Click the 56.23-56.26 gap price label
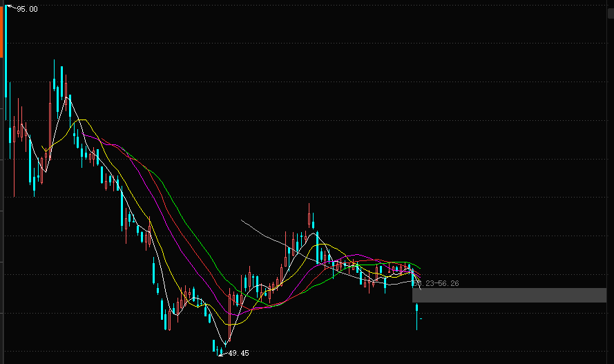The image size is (614, 364). point(436,283)
